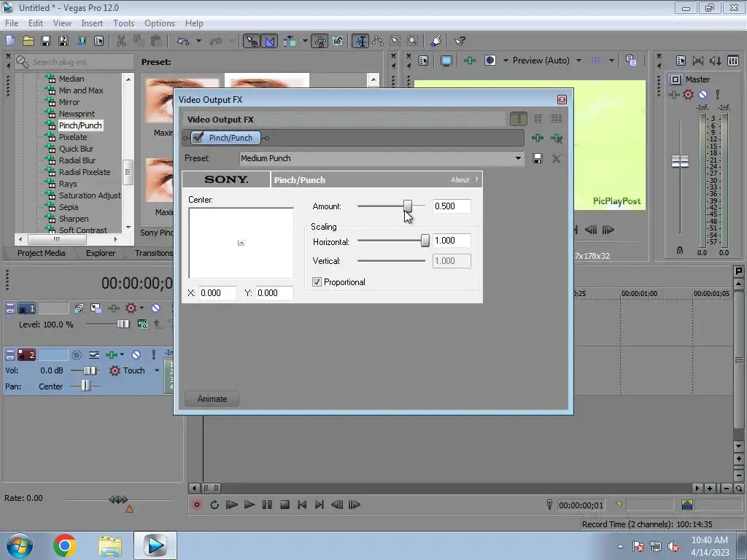Image resolution: width=747 pixels, height=560 pixels.
Task: Click the split-screen view icon in preview
Action: [489, 61]
